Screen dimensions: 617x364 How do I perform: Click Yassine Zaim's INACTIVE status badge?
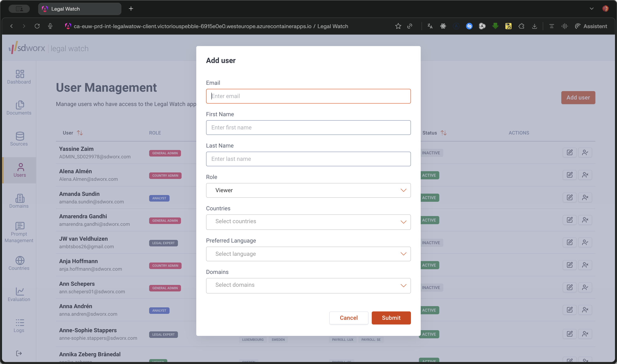point(431,153)
